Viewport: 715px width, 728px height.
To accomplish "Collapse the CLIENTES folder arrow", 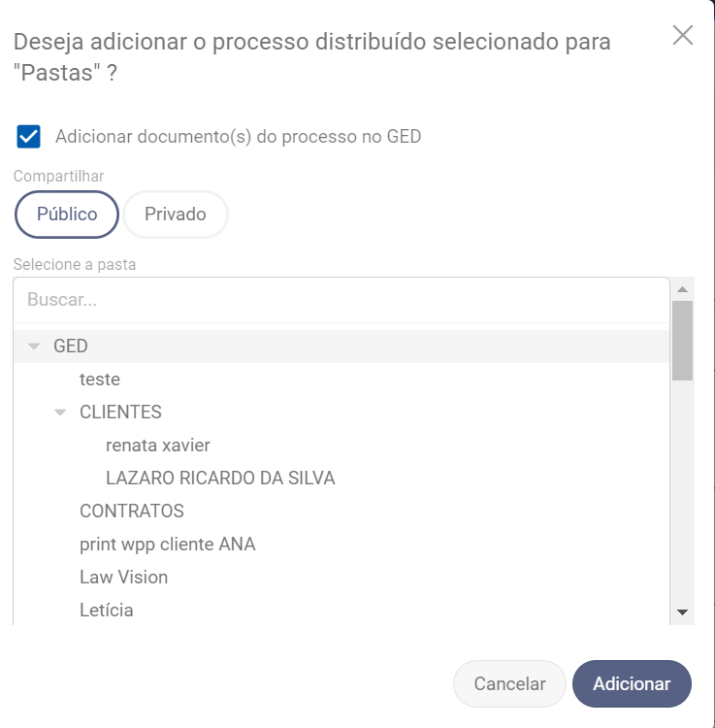I will (61, 413).
